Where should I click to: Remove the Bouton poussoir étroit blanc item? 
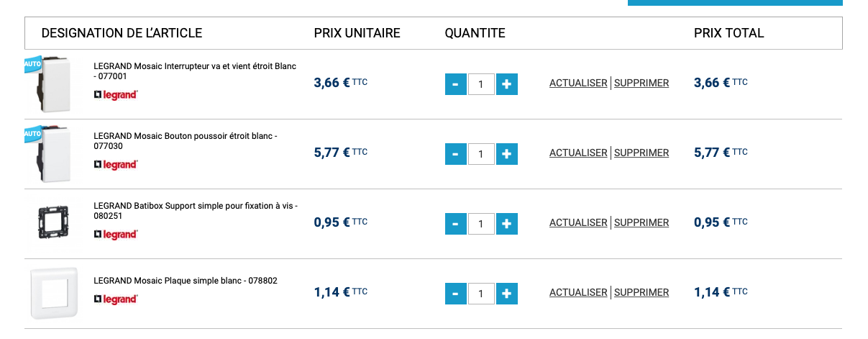(641, 153)
